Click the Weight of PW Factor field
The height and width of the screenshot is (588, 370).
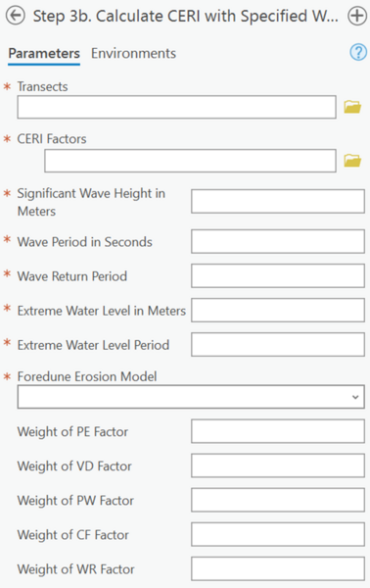[x=278, y=500]
